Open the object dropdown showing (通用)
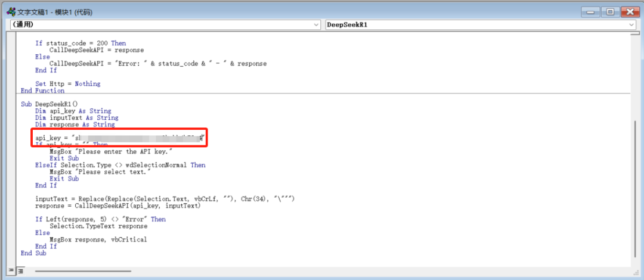This screenshot has width=644, height=280. (x=166, y=25)
